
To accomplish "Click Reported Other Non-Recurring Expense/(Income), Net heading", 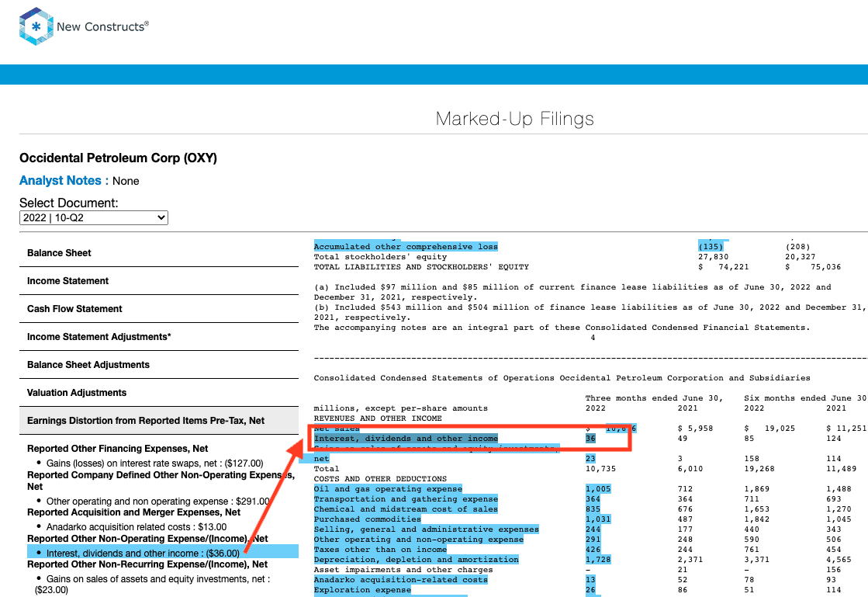I will pos(147,564).
